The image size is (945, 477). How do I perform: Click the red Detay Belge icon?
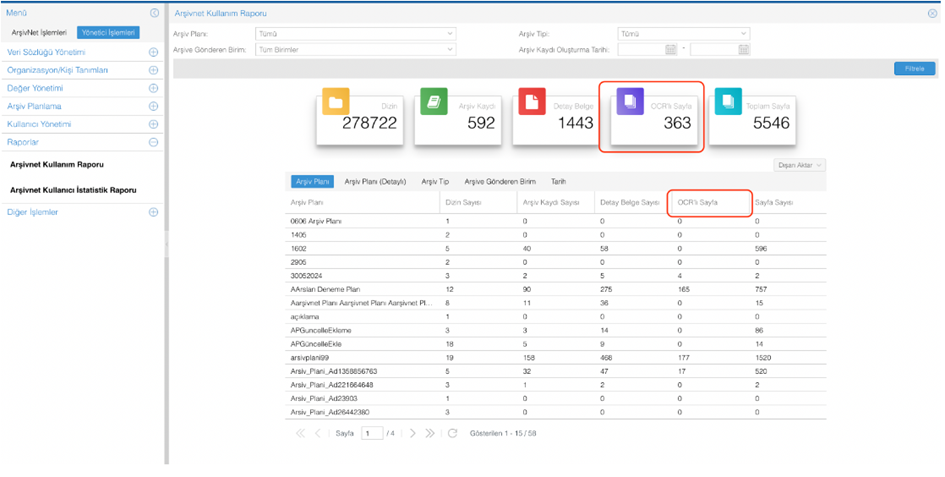[x=531, y=102]
